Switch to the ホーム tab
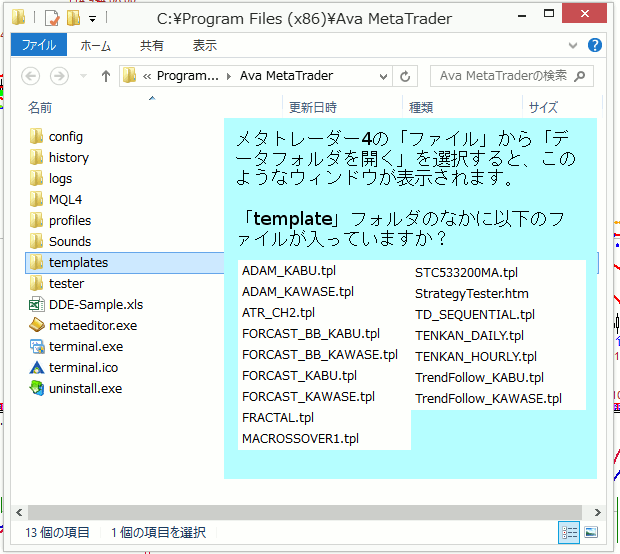 click(x=95, y=45)
